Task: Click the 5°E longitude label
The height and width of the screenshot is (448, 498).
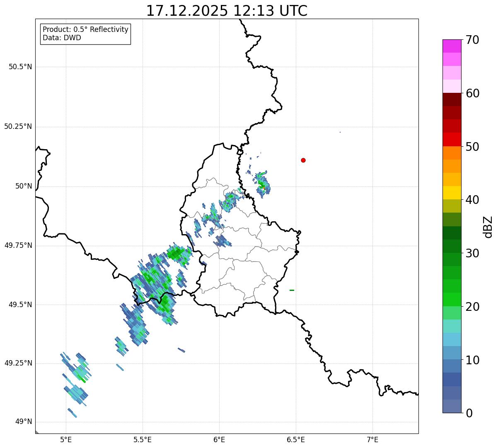Action: point(66,439)
